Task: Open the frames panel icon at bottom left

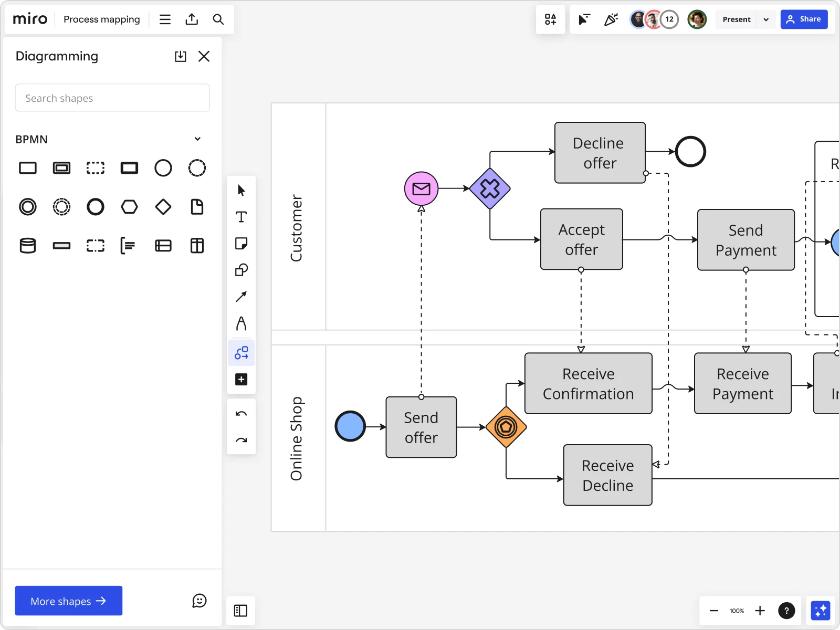Action: 241,611
